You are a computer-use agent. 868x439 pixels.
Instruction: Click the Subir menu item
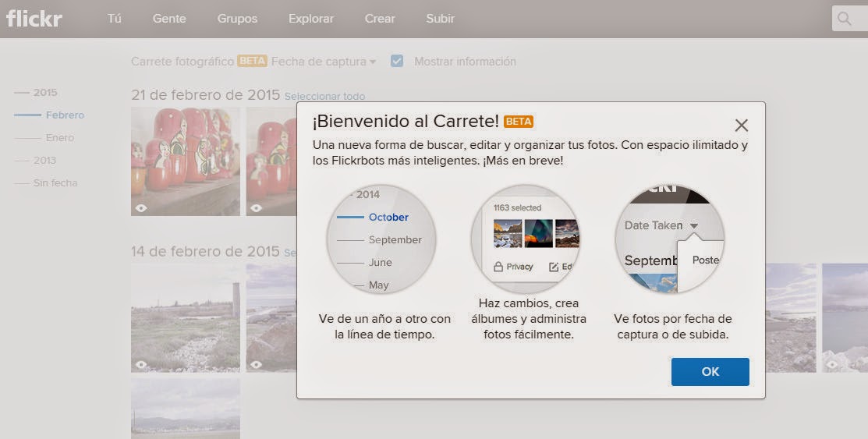(x=441, y=18)
